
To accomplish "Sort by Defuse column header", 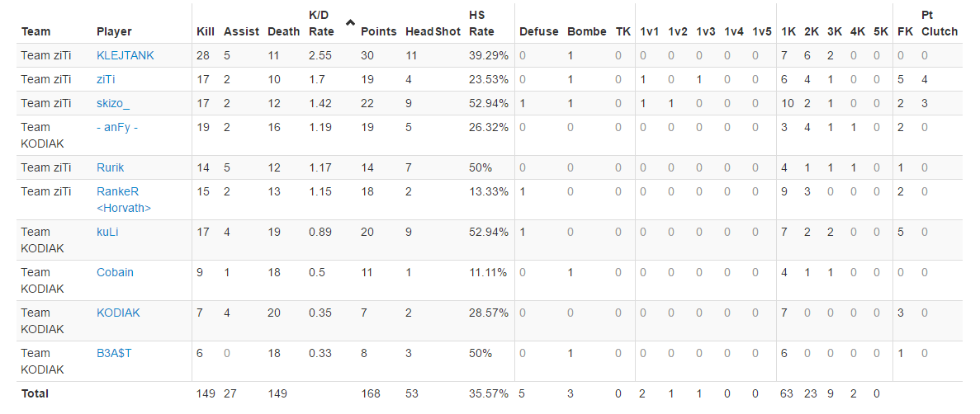I will 539,31.
